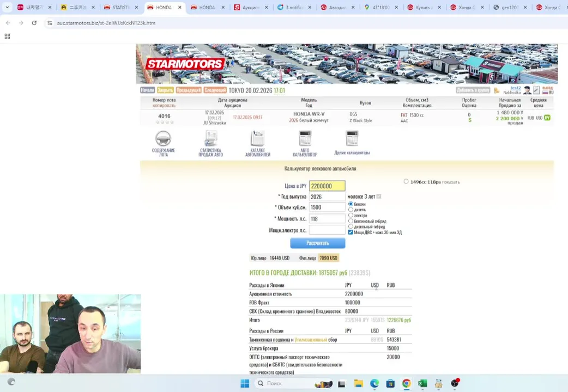Click the Объем куб.см. input field
The height and width of the screenshot is (392, 568).
[x=327, y=207]
